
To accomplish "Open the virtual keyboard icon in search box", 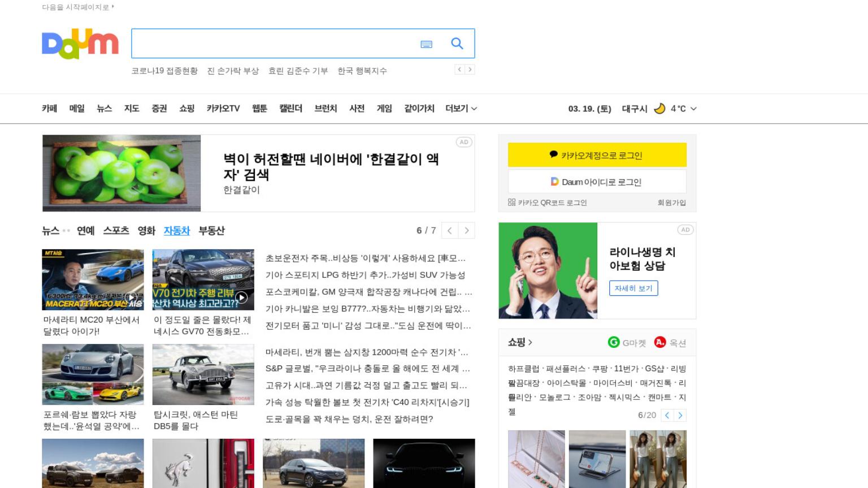I will point(427,44).
